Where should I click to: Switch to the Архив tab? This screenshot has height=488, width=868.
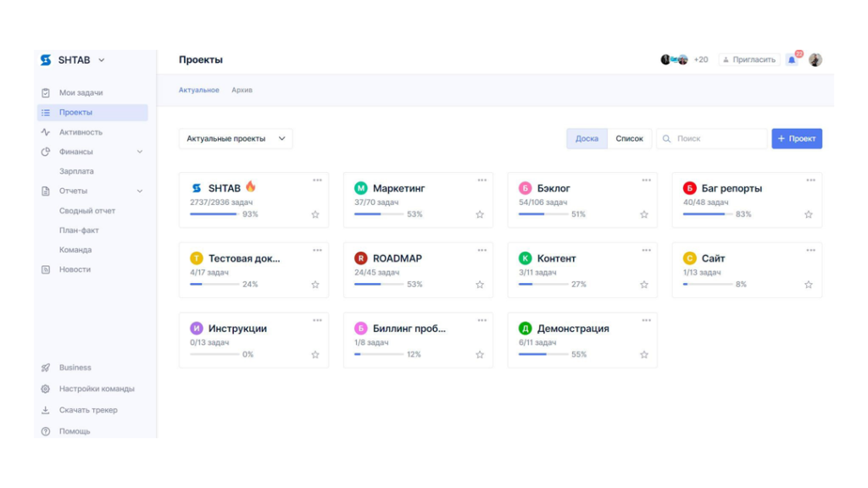[242, 90]
